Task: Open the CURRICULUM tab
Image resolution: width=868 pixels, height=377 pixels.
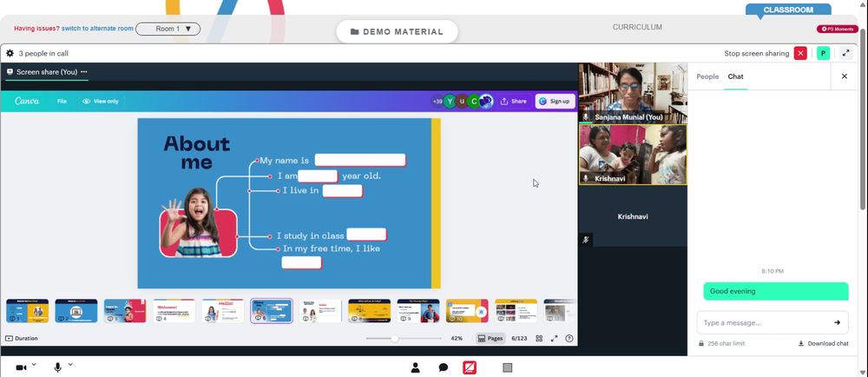Action: 637,27
